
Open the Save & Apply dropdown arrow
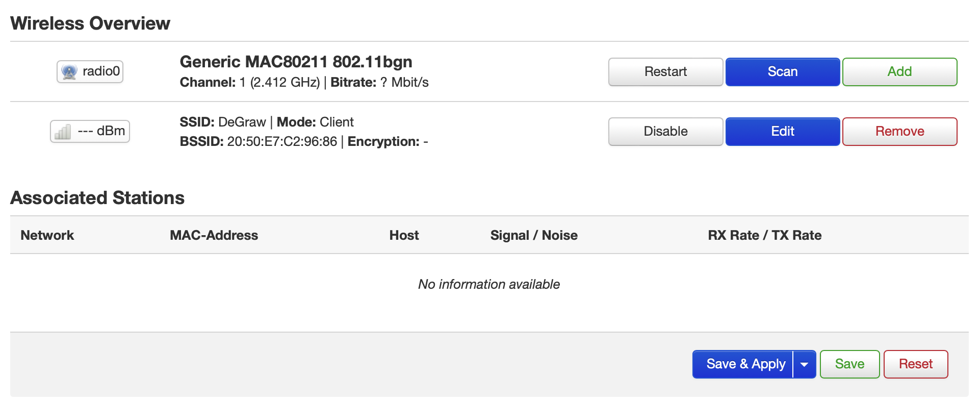(x=804, y=364)
